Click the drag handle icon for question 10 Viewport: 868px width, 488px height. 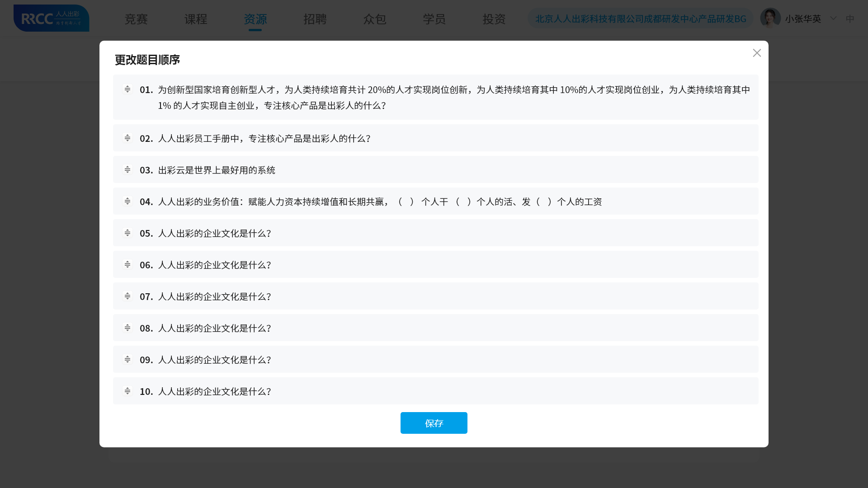coord(127,391)
